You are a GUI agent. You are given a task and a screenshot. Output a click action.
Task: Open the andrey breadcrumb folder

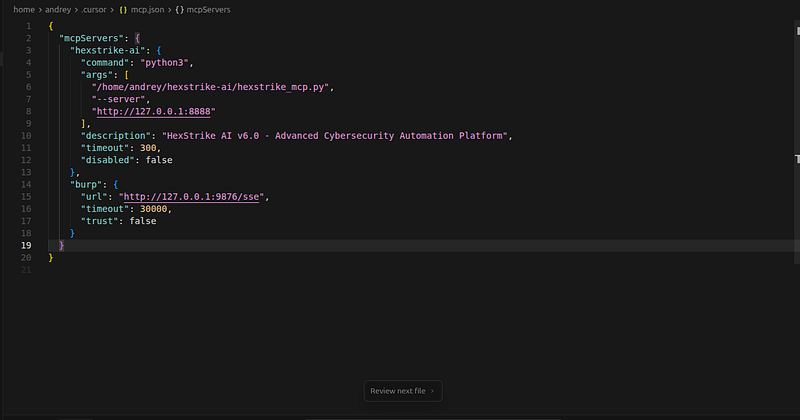point(58,10)
